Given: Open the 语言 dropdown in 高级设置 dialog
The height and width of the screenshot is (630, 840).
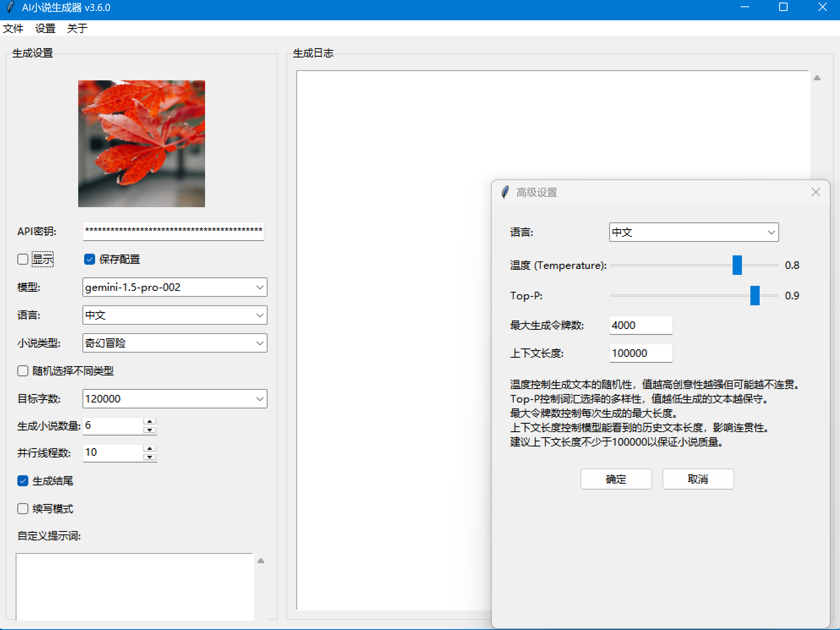Looking at the screenshot, I should point(694,232).
